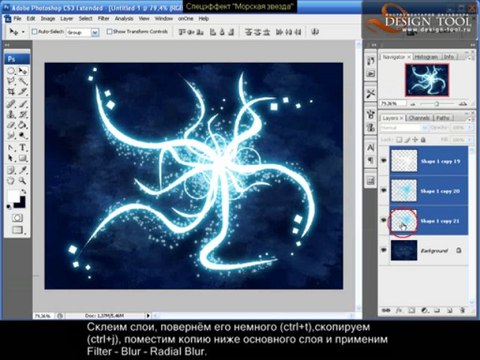Screen dimensions: 480x360
Task: Open the Layer menu
Action: (67, 19)
